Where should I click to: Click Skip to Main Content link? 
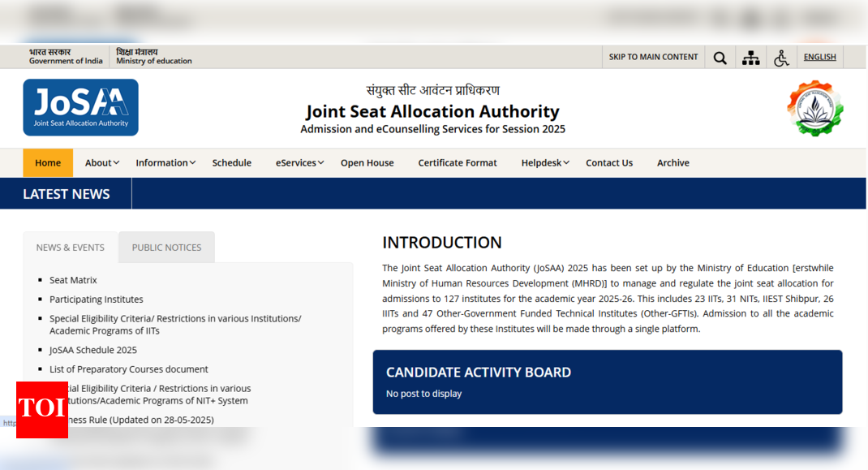[653, 57]
